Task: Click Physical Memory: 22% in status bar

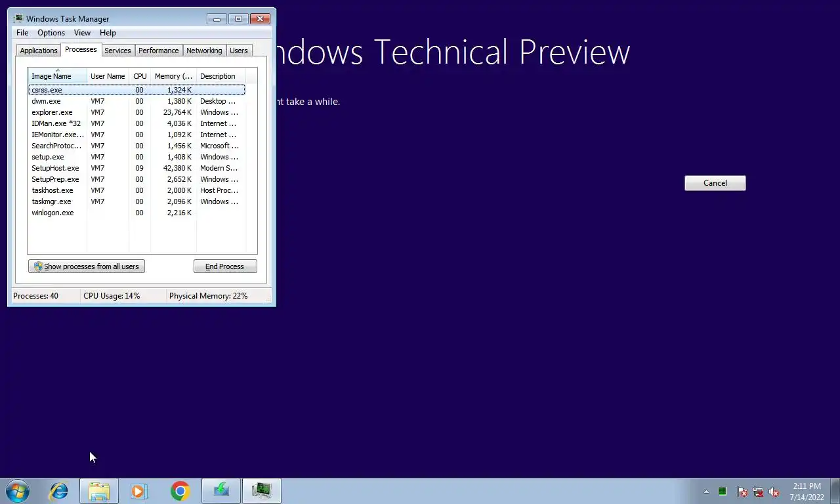Action: tap(209, 296)
